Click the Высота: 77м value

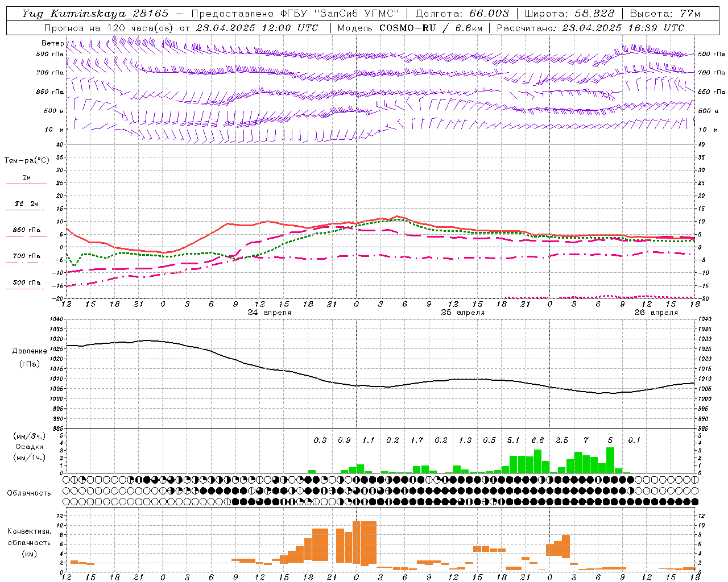[x=665, y=14]
